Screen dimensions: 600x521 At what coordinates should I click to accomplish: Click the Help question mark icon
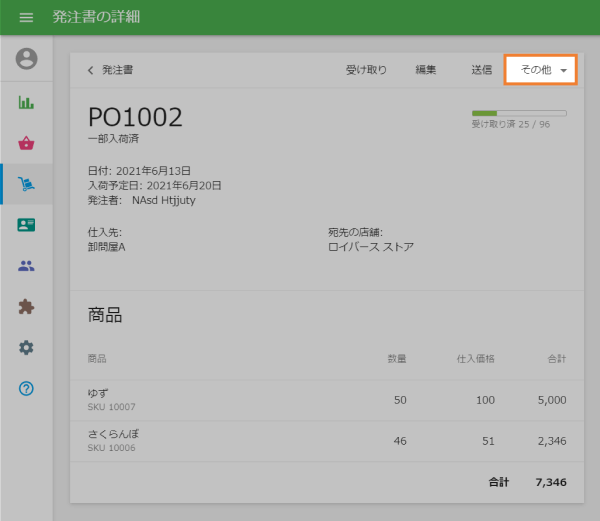[26, 388]
